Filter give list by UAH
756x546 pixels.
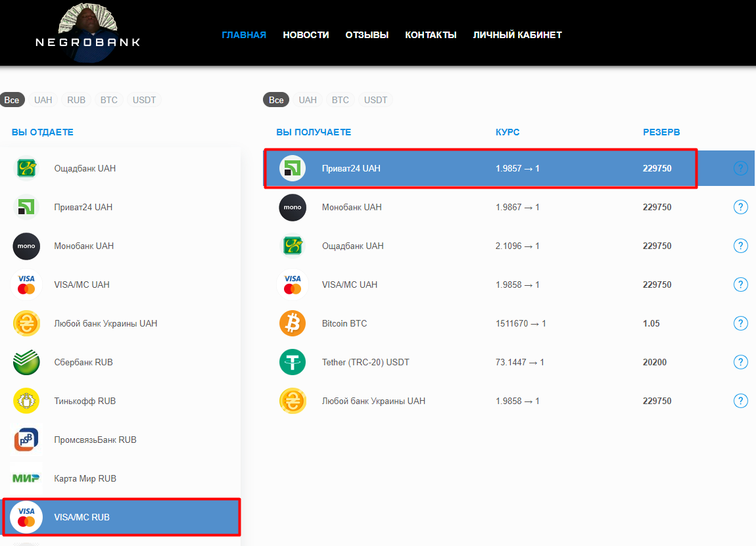(x=43, y=100)
